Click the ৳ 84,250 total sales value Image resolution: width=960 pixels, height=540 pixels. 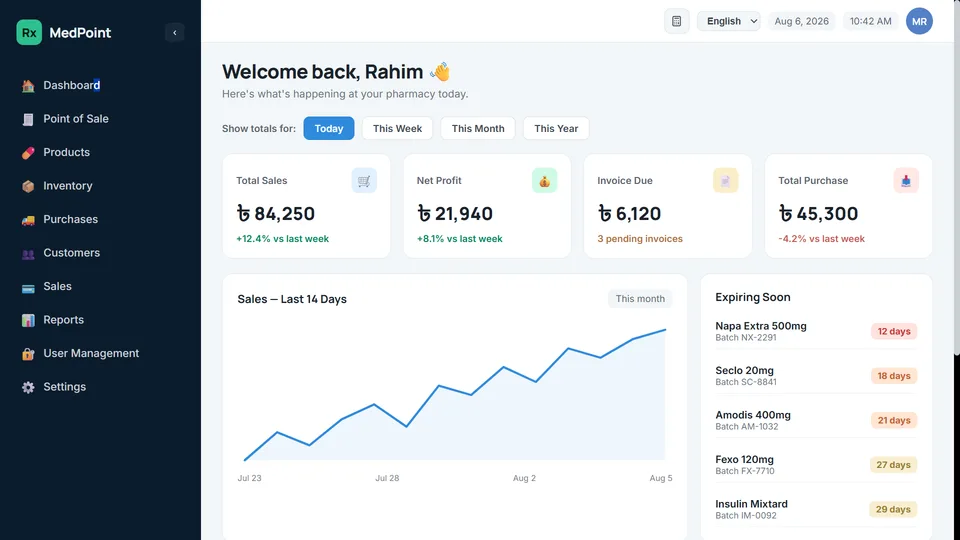coord(276,214)
